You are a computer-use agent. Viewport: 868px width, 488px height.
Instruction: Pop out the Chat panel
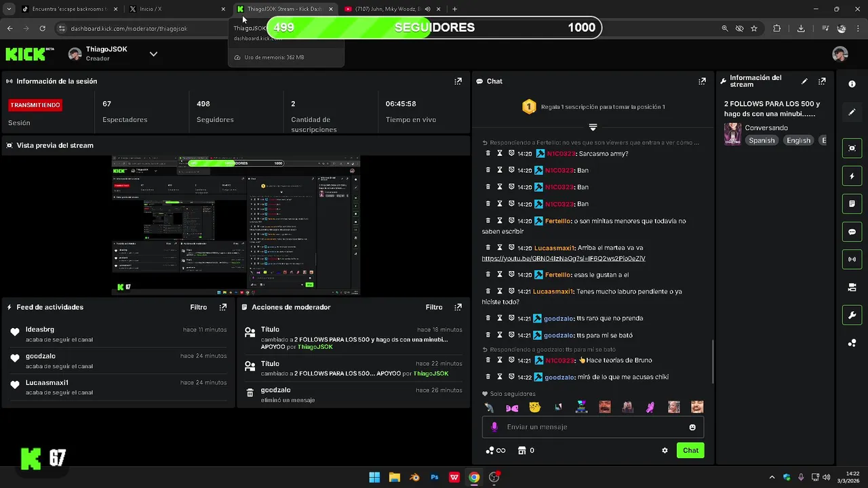[702, 81]
